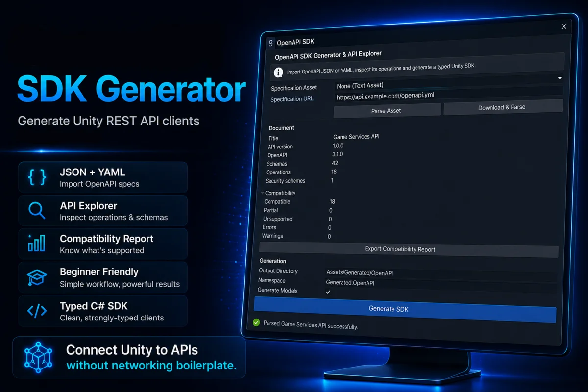Click the 'Errors' row label
The width and height of the screenshot is (588, 392).
(269, 227)
